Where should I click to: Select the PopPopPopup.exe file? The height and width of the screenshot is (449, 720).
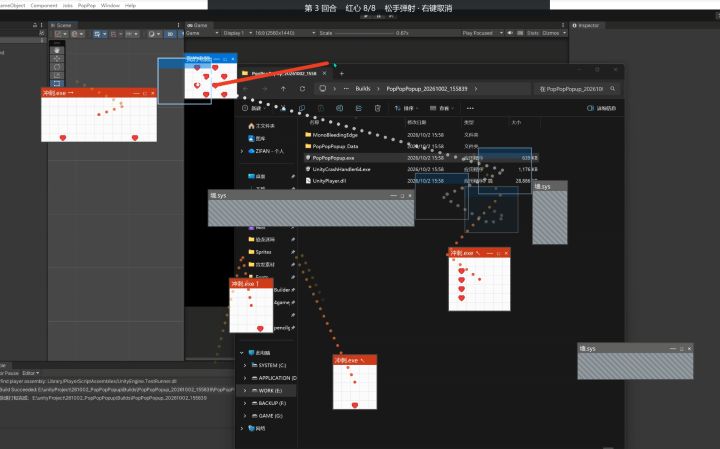coord(421,158)
